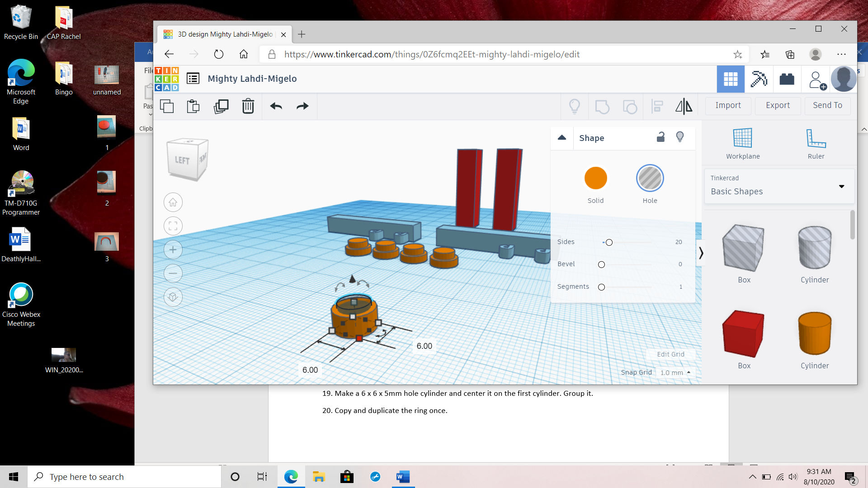Add page to favorites star
Image resolution: width=868 pixels, height=488 pixels.
point(737,55)
